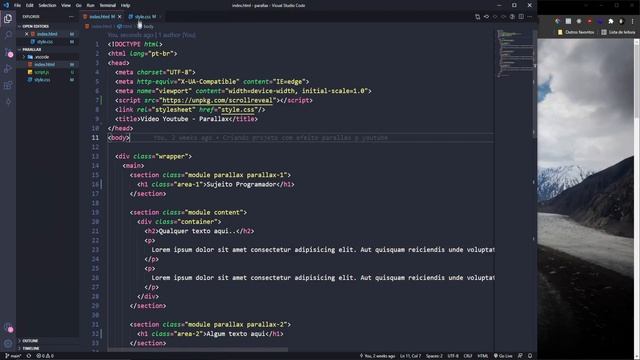The height and width of the screenshot is (360, 640).
Task: Switch to the style.css editor tab
Action: click(143, 17)
